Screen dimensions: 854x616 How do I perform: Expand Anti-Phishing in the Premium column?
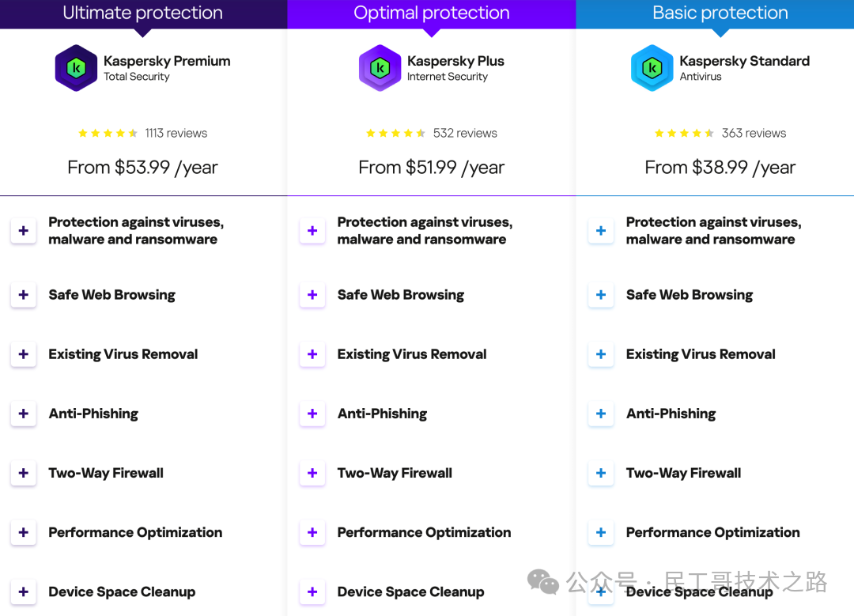click(x=24, y=414)
